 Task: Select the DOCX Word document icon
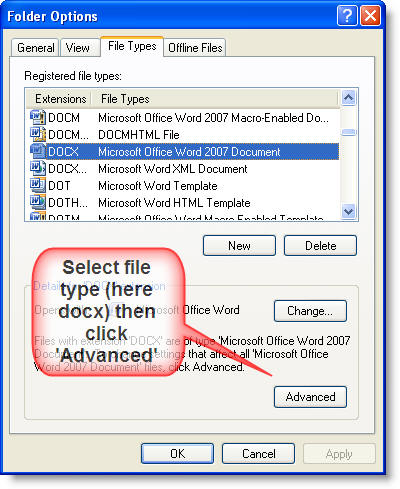point(37,151)
